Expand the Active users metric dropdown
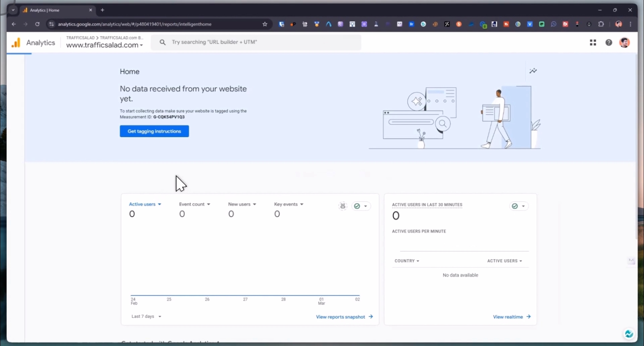The width and height of the screenshot is (644, 346). pos(145,204)
